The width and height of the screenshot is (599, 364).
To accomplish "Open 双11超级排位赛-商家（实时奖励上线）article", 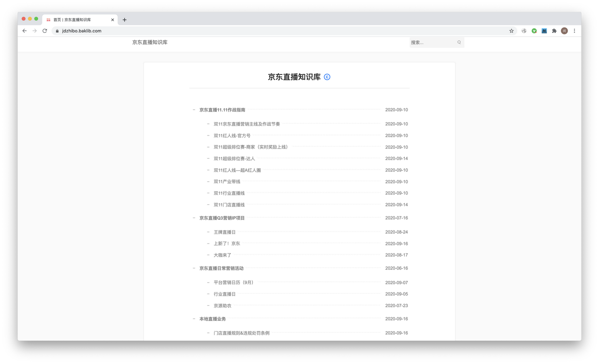I will [x=251, y=147].
